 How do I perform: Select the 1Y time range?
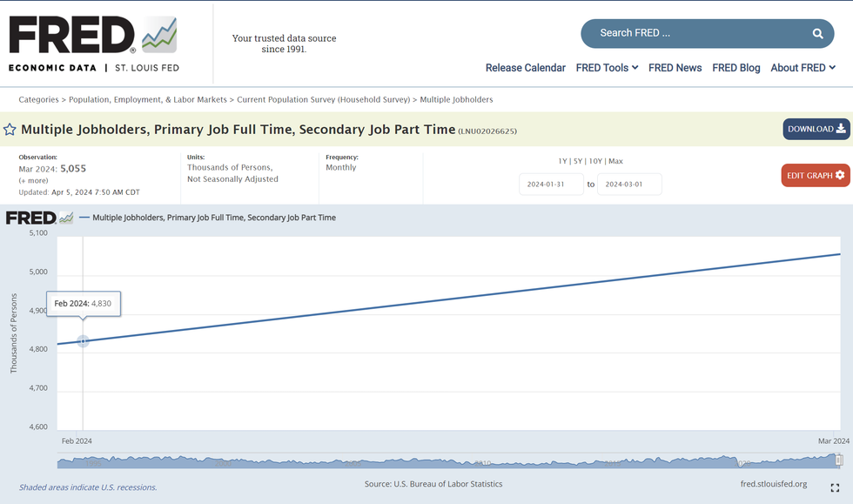tap(562, 161)
